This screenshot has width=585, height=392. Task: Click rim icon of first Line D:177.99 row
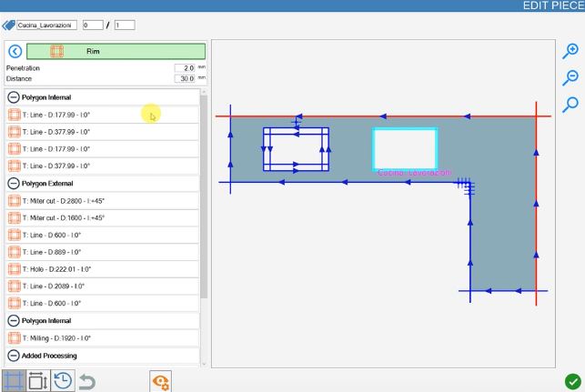[15, 115]
